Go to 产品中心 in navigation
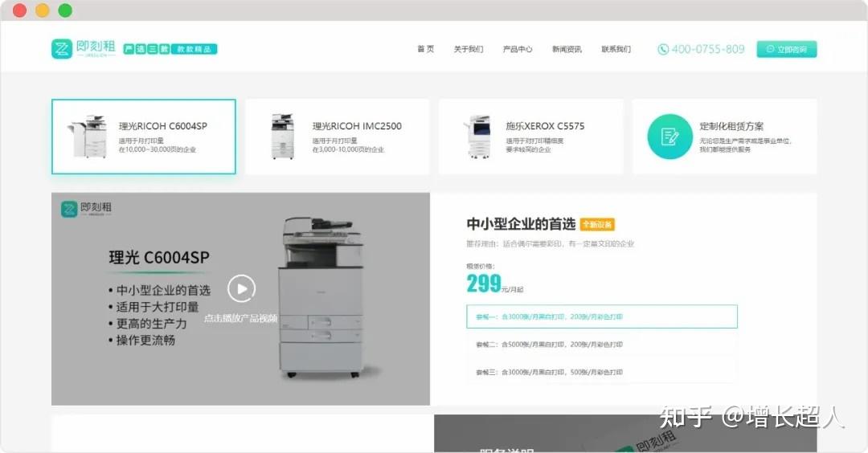The width and height of the screenshot is (868, 453). [x=518, y=49]
